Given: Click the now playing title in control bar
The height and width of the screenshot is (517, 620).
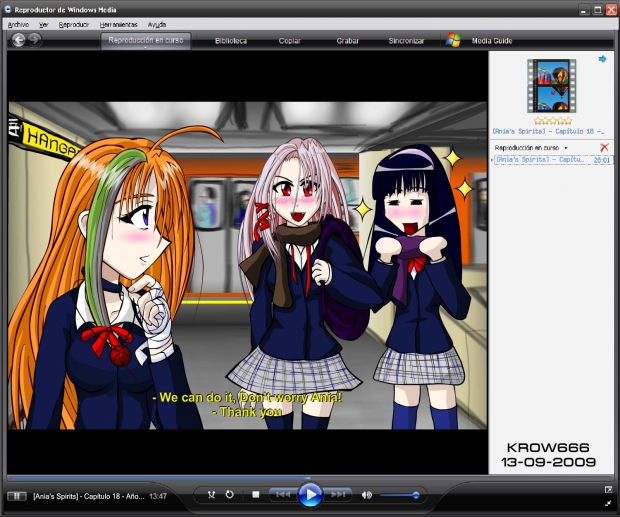Looking at the screenshot, I should pos(89,496).
